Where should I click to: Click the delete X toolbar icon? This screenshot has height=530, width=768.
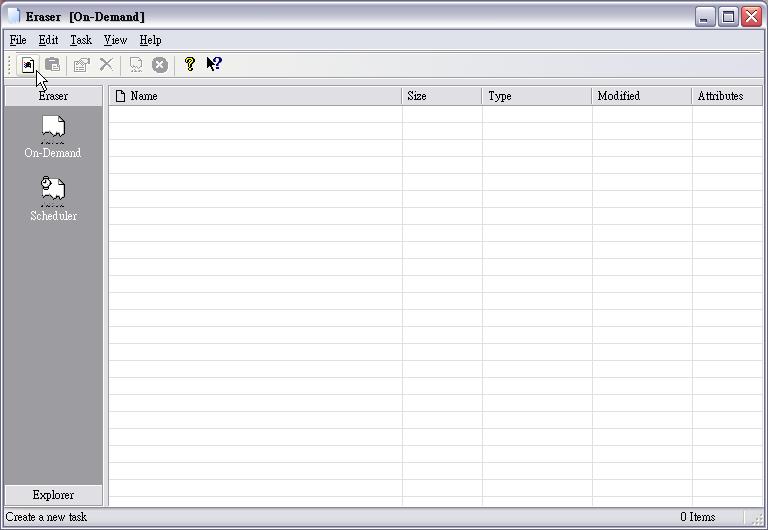tap(106, 64)
